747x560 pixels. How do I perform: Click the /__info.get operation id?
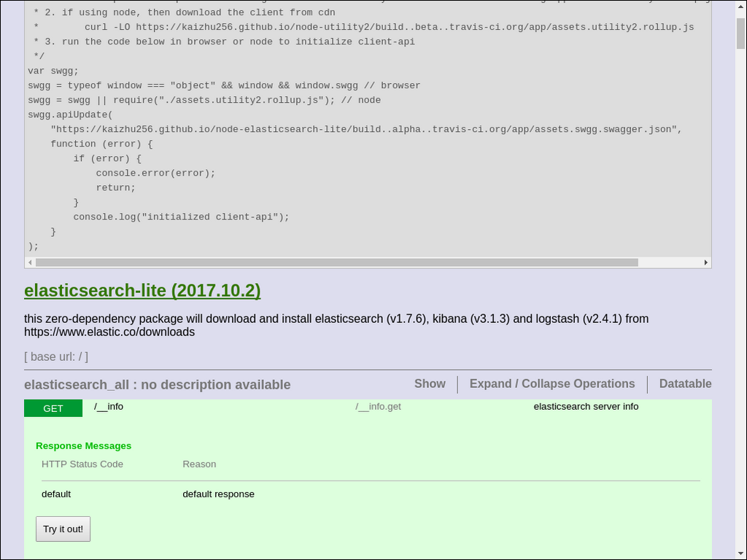coord(379,407)
